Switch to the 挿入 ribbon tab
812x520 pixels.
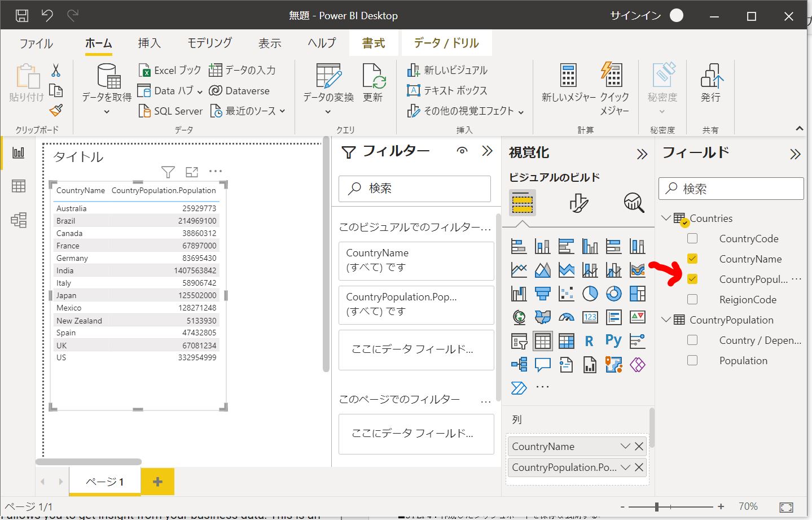click(149, 43)
